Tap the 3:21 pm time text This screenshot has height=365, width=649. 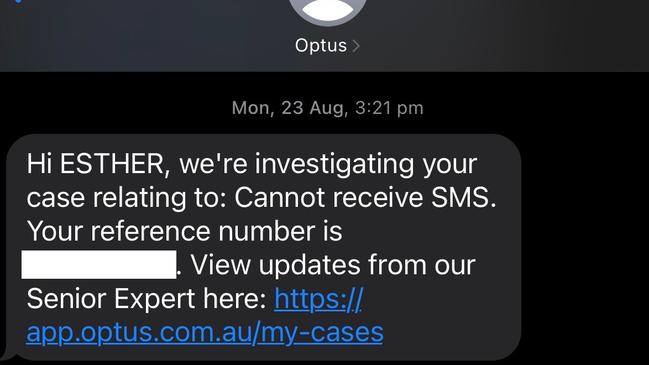point(389,108)
